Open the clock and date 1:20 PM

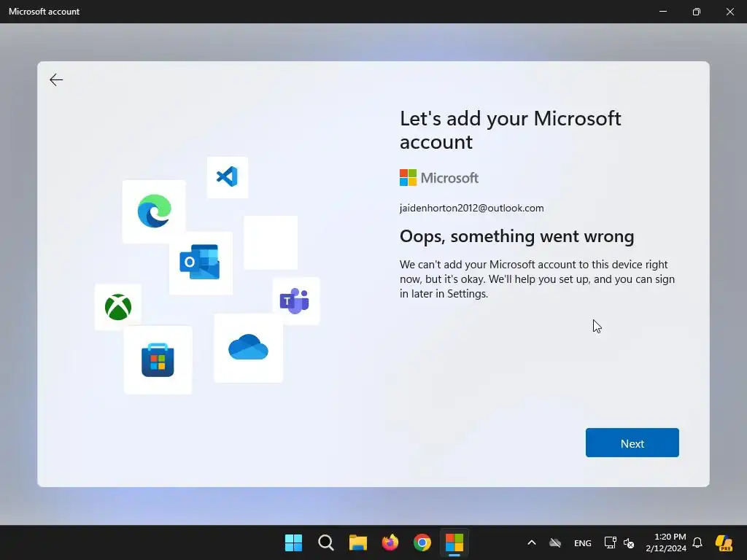666,542
